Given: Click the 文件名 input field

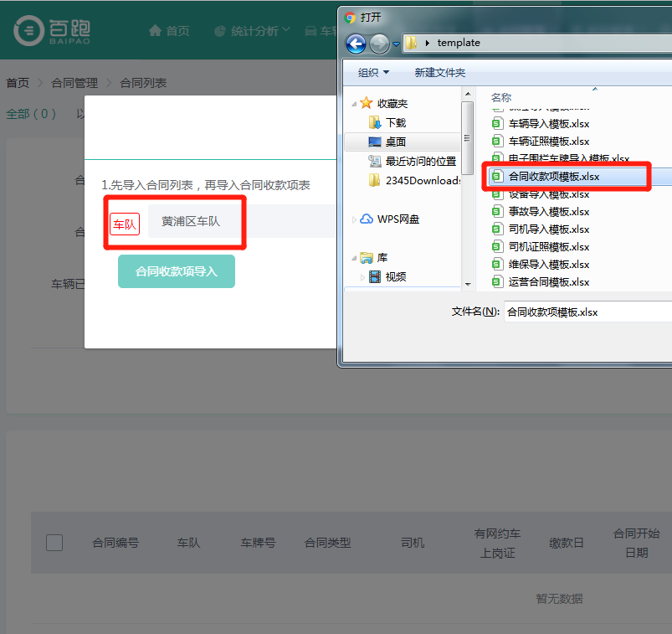Looking at the screenshot, I should [586, 312].
